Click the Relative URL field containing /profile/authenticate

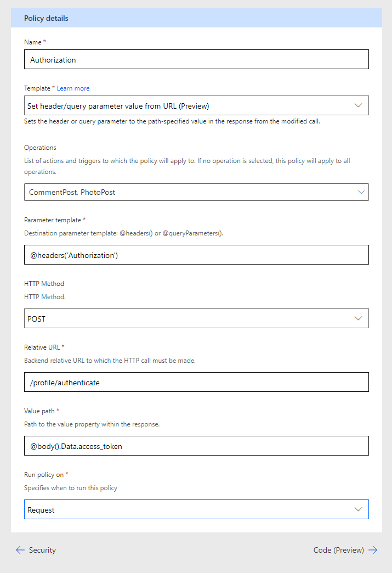(x=196, y=381)
